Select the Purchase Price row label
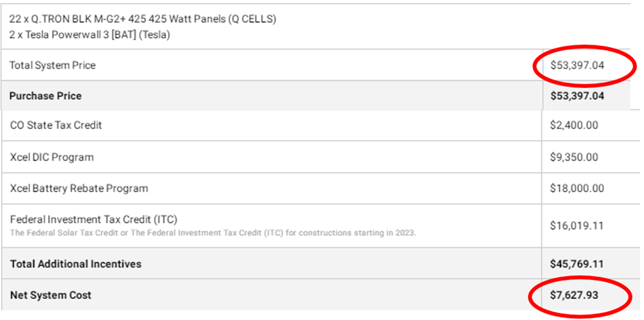 point(46,96)
